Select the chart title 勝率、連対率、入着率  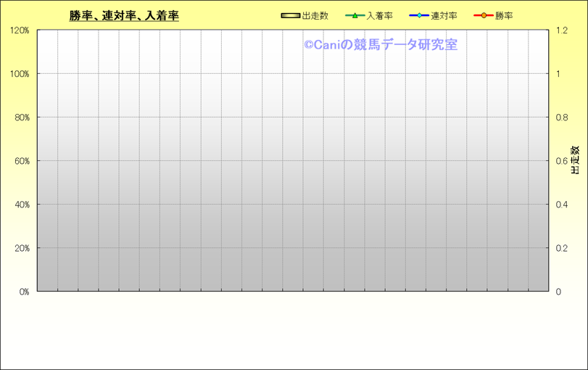point(124,15)
